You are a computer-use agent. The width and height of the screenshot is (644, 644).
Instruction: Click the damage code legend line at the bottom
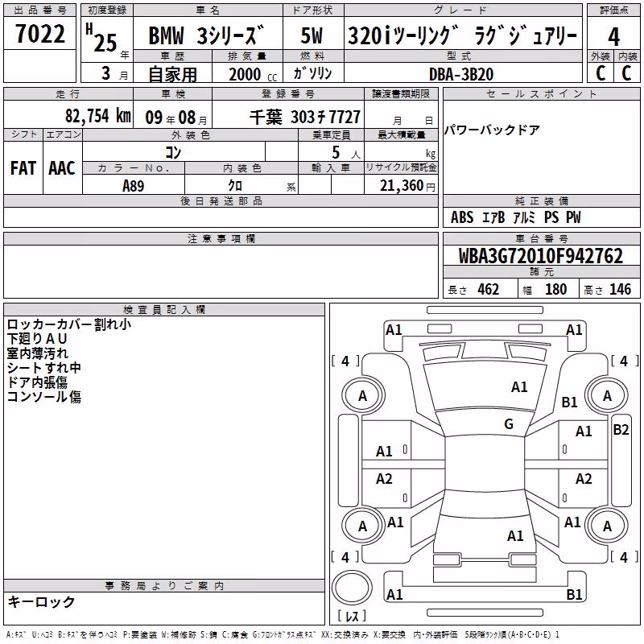(283, 634)
